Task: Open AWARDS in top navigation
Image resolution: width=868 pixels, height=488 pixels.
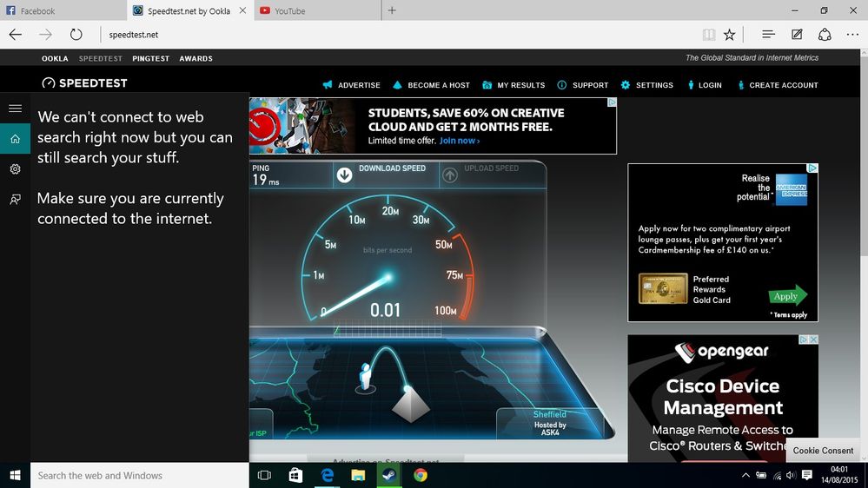Action: point(196,58)
